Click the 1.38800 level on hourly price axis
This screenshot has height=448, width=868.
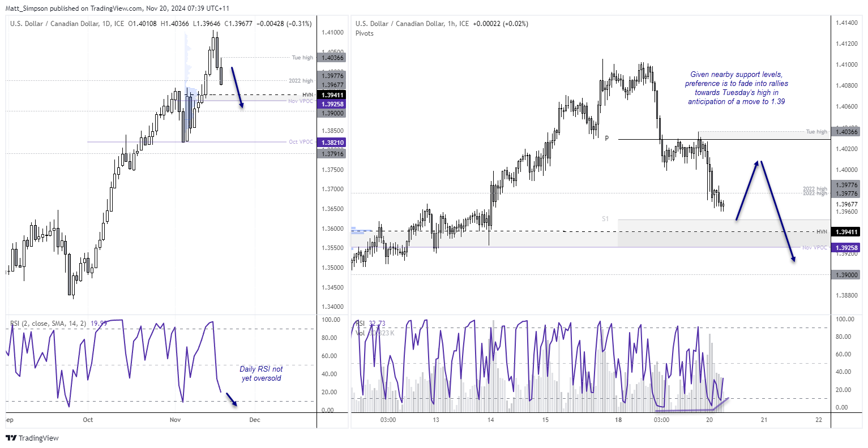pos(846,295)
